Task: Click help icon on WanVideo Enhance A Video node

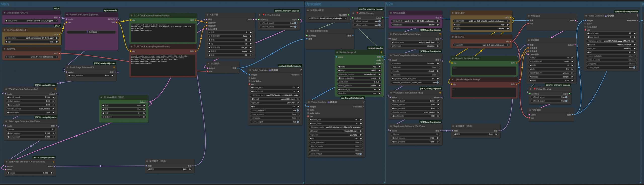Action: (x=53, y=162)
